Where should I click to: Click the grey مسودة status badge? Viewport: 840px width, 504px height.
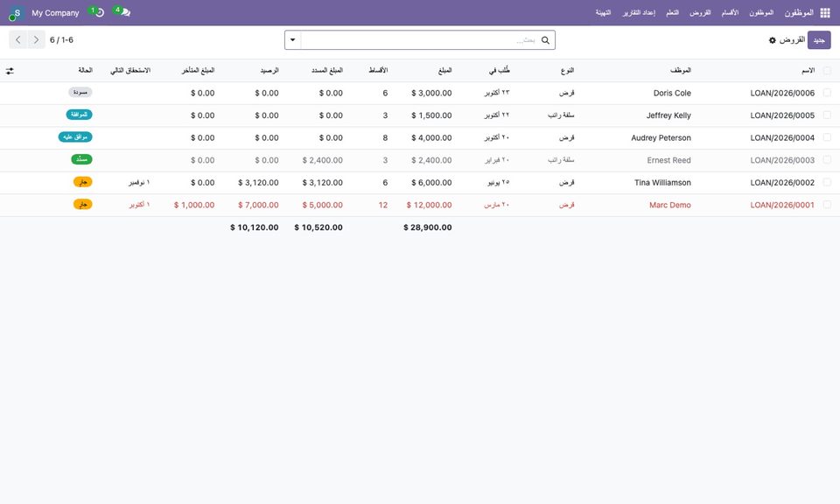point(80,92)
